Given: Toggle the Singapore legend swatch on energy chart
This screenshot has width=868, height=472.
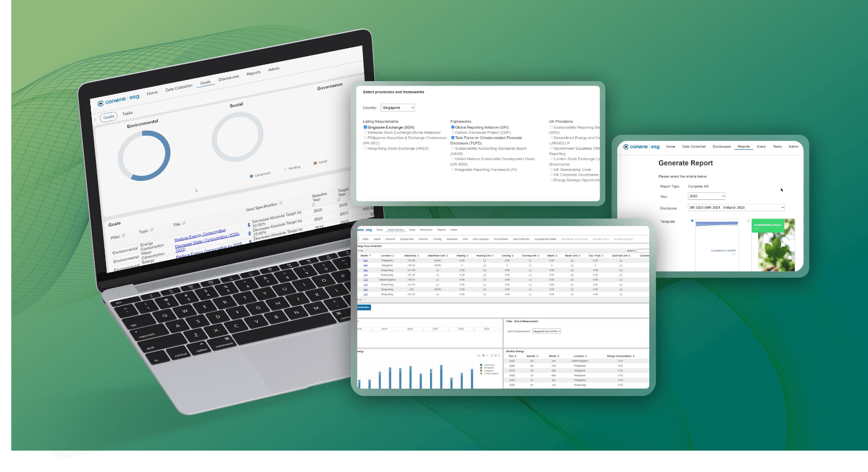Looking at the screenshot, I should pos(481,371).
